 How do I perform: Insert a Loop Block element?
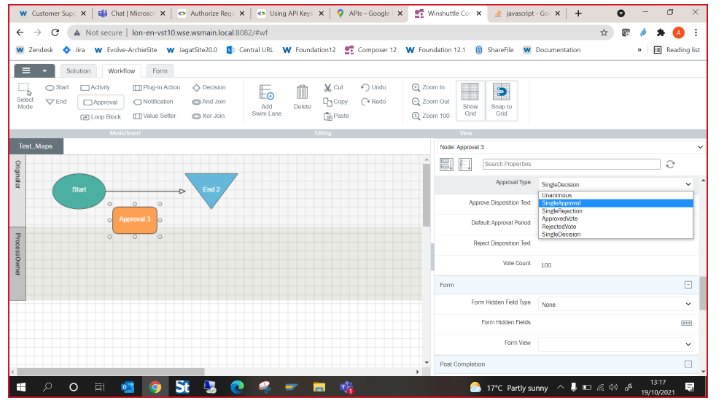[100, 116]
